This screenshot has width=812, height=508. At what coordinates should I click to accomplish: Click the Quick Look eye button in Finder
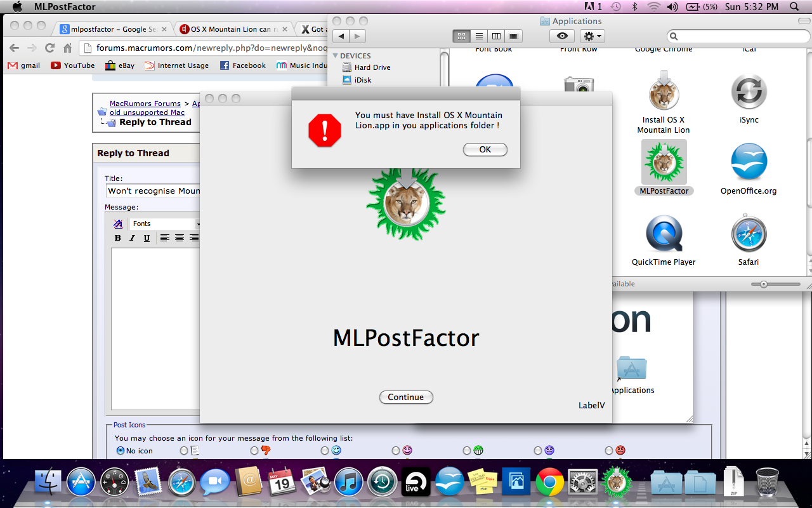562,36
